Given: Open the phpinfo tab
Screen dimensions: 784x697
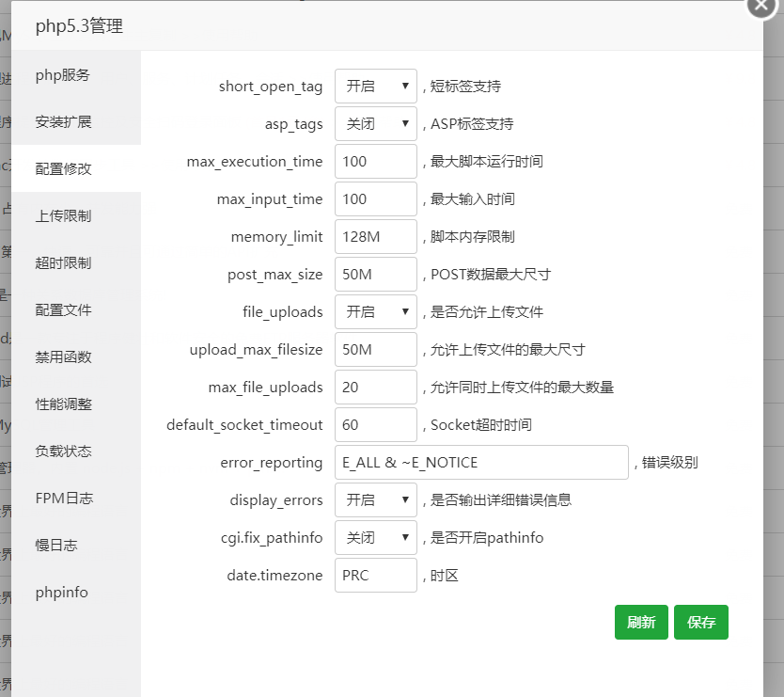Looking at the screenshot, I should (x=62, y=593).
